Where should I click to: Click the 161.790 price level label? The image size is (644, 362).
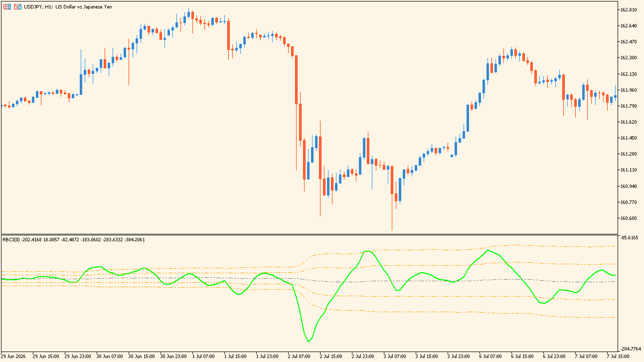pyautogui.click(x=629, y=106)
